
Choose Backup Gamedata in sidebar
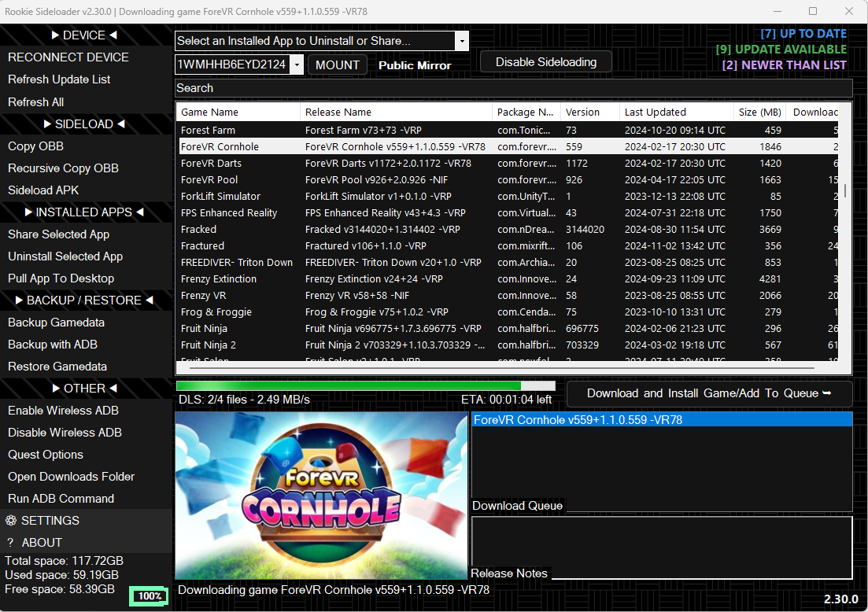click(56, 323)
